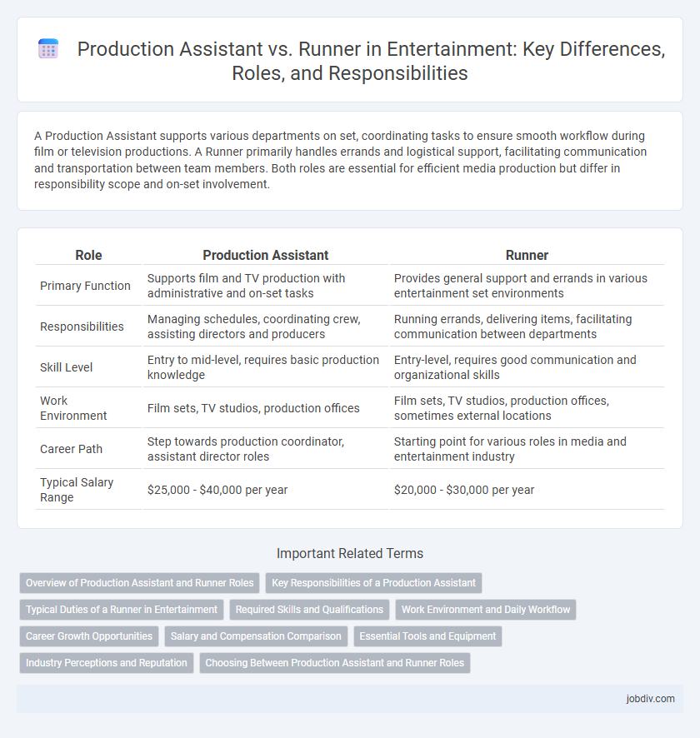Click the Important Related Terms heading

tap(350, 553)
